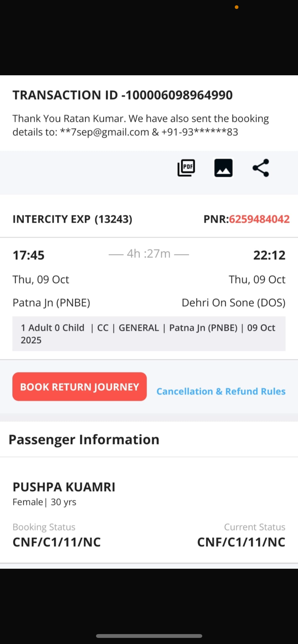Image resolution: width=298 pixels, height=644 pixels.
Task: Tap the 17:45 departure time
Action: click(x=29, y=255)
